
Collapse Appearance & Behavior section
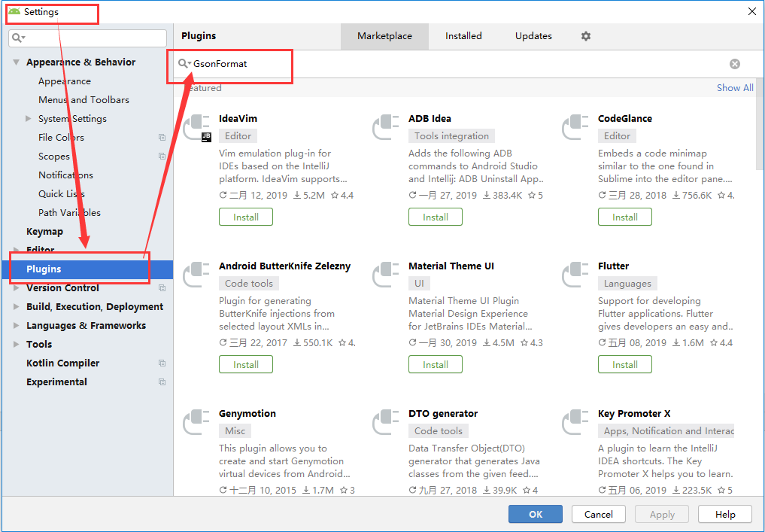[x=16, y=62]
